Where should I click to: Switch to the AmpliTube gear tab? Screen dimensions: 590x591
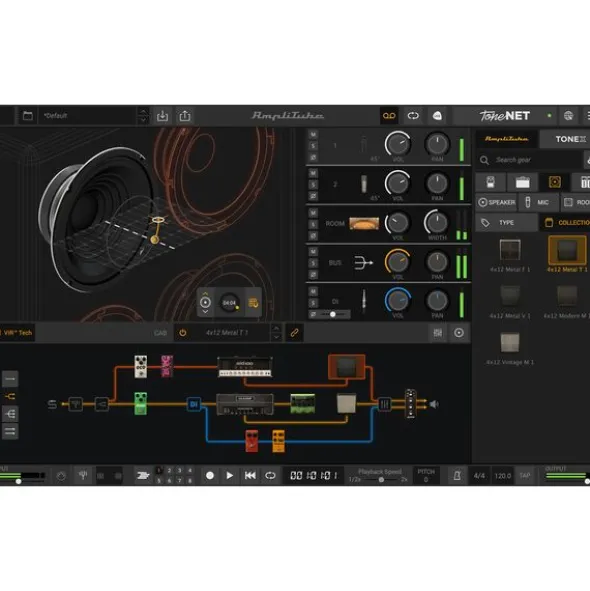[506, 139]
